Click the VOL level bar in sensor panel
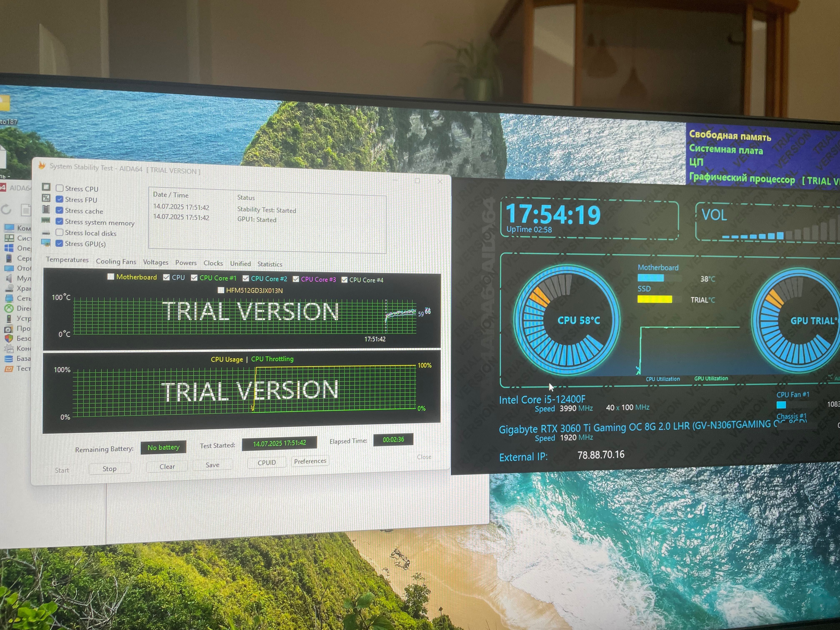 click(780, 228)
